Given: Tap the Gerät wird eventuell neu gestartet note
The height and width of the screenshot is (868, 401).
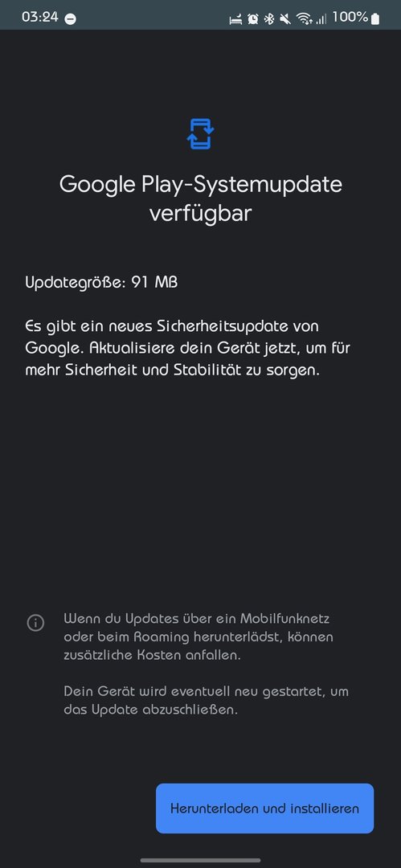Looking at the screenshot, I should [206, 700].
